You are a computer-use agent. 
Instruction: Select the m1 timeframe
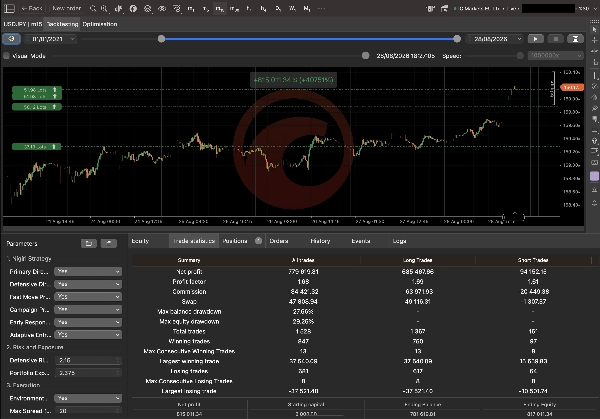(x=191, y=8)
